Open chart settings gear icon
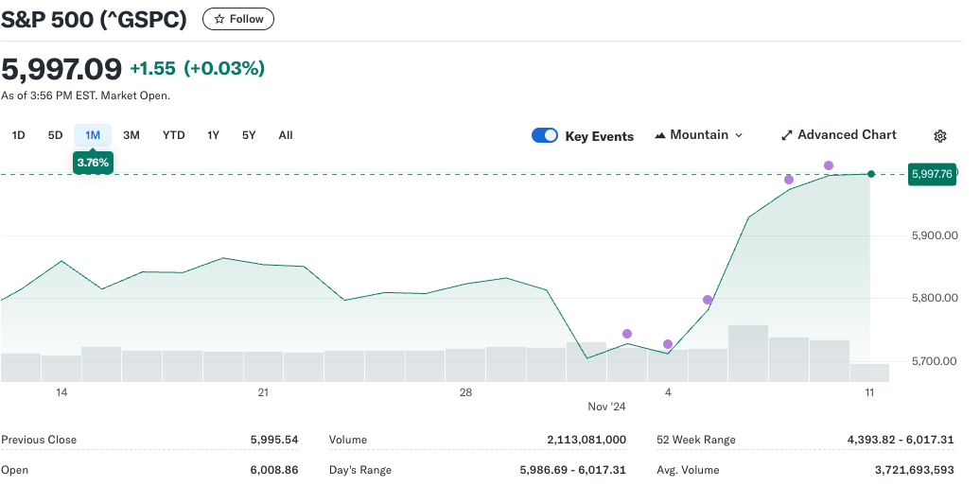The height and width of the screenshot is (486, 980). click(x=939, y=136)
